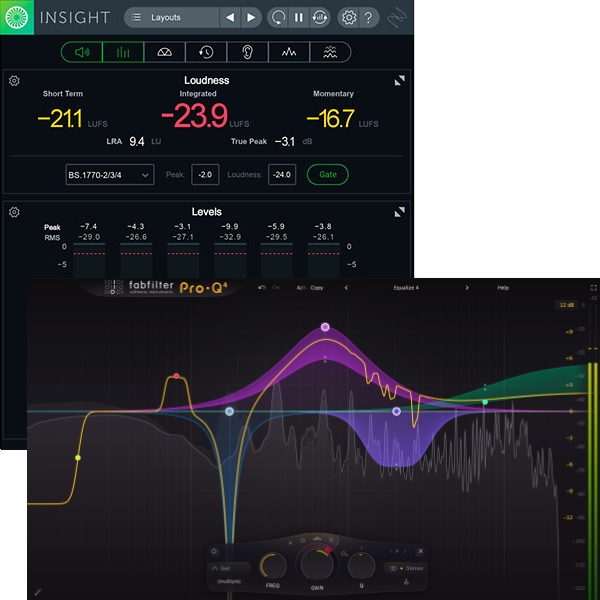Click the Peak target field showing -2.0
This screenshot has height=600, width=600.
205,174
